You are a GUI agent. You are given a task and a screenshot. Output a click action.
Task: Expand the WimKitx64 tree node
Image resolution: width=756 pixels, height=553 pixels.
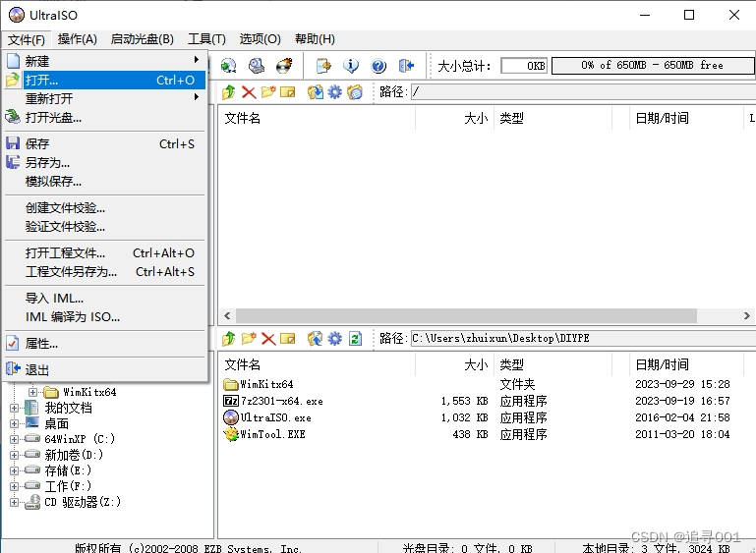[32, 392]
